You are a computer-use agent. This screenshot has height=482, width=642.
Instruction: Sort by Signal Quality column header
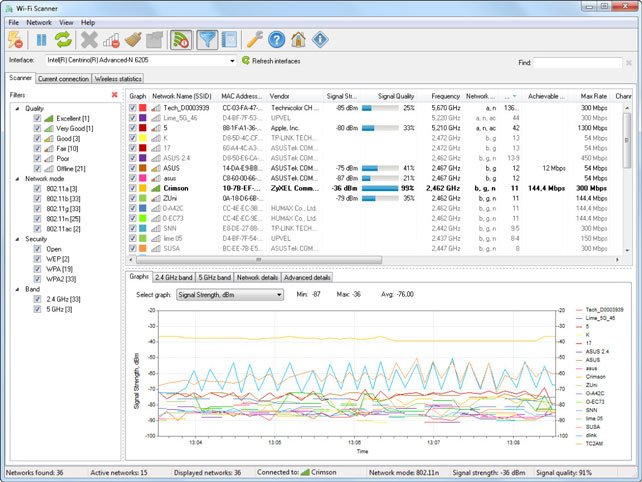point(390,96)
